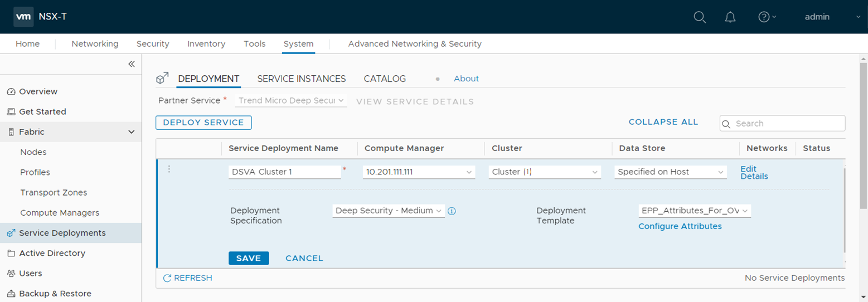Click the three-dot row actions menu icon
The width and height of the screenshot is (868, 302).
[x=169, y=169]
